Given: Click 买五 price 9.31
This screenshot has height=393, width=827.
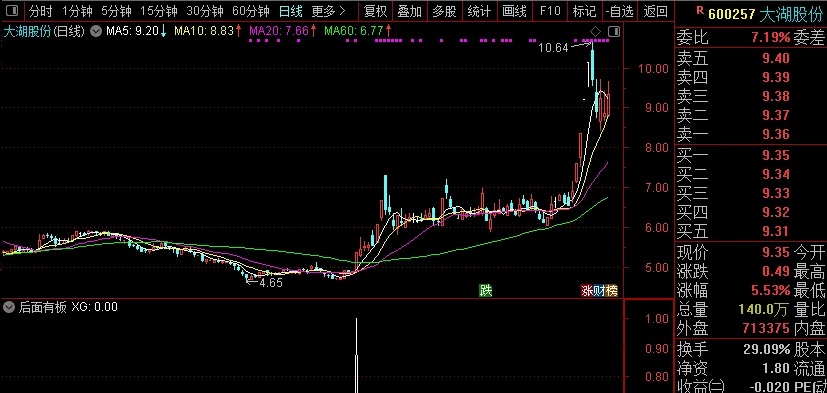Looking at the screenshot, I should coord(775,232).
